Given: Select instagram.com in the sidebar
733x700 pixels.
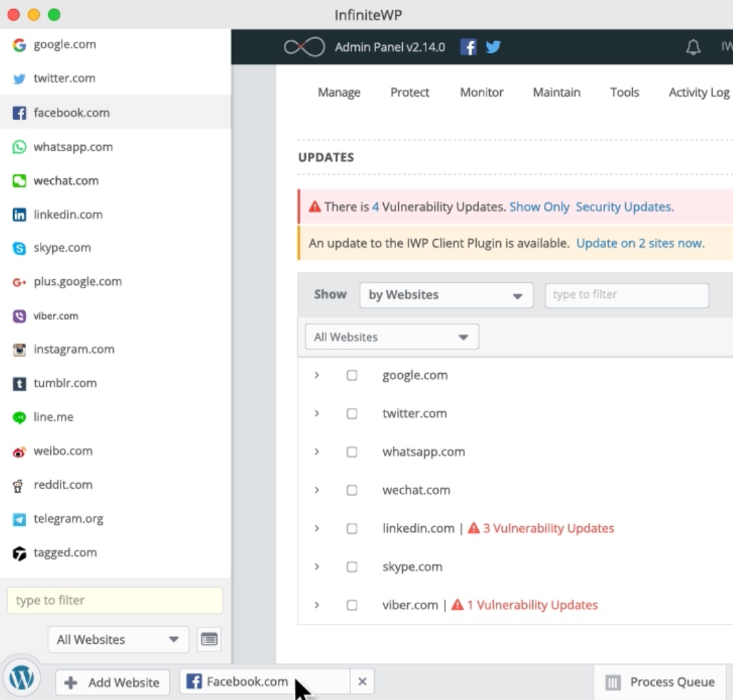Looking at the screenshot, I should pyautogui.click(x=116, y=350).
